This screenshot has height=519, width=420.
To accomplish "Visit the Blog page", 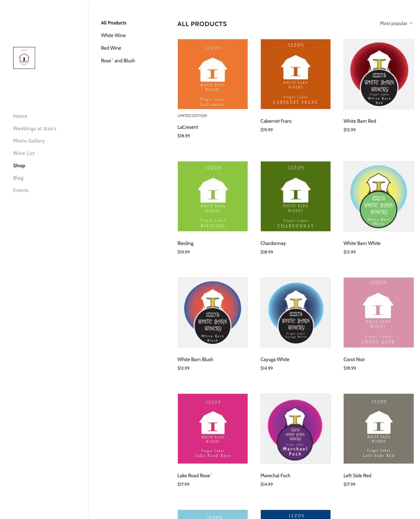I will [x=18, y=178].
